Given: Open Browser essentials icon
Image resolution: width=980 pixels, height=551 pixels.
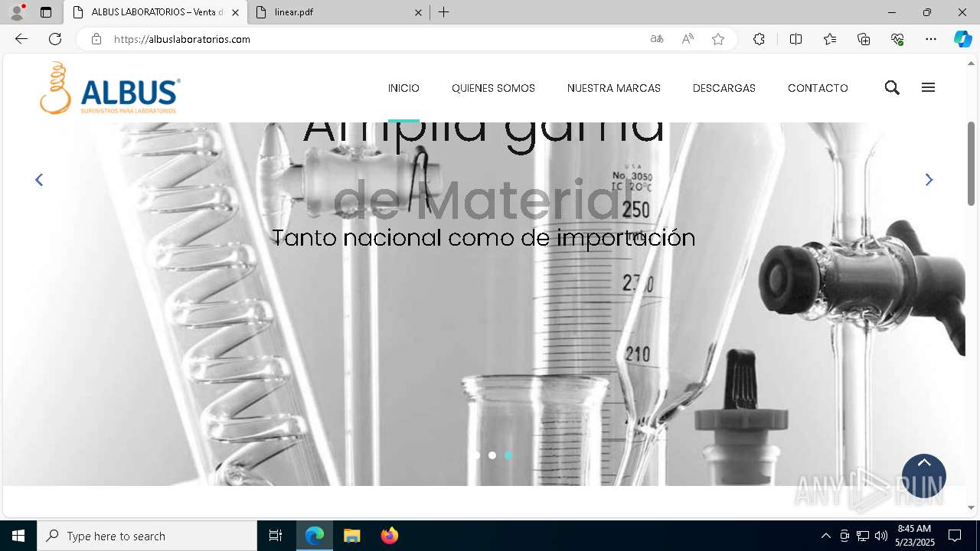Looking at the screenshot, I should (897, 39).
